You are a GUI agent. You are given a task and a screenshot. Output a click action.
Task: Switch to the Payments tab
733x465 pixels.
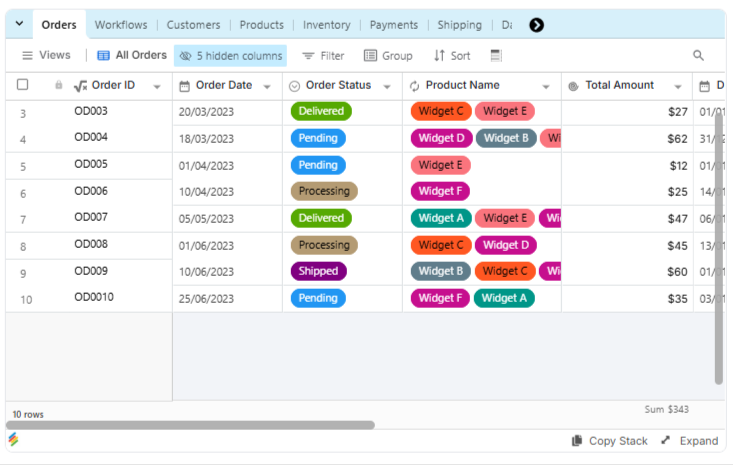(394, 25)
